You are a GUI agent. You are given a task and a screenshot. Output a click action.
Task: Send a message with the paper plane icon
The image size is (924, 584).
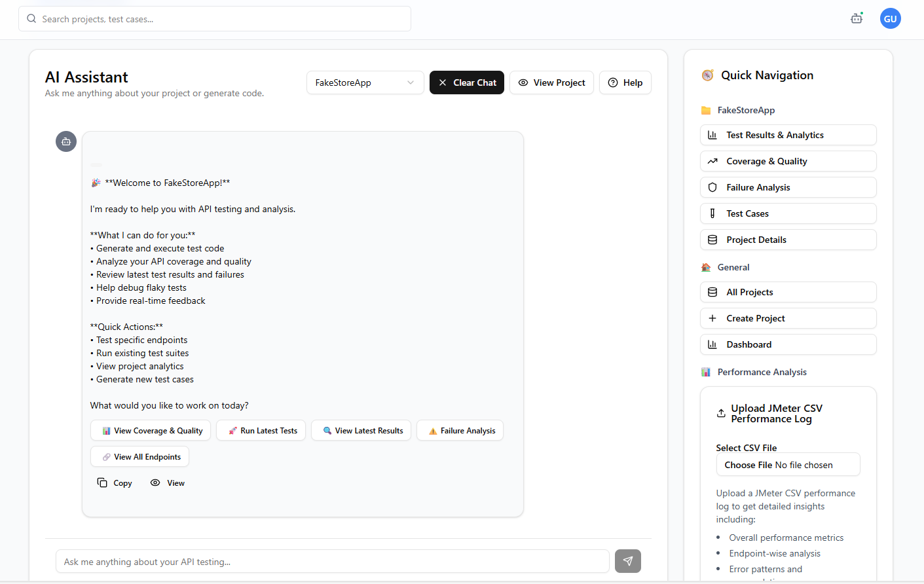point(627,561)
